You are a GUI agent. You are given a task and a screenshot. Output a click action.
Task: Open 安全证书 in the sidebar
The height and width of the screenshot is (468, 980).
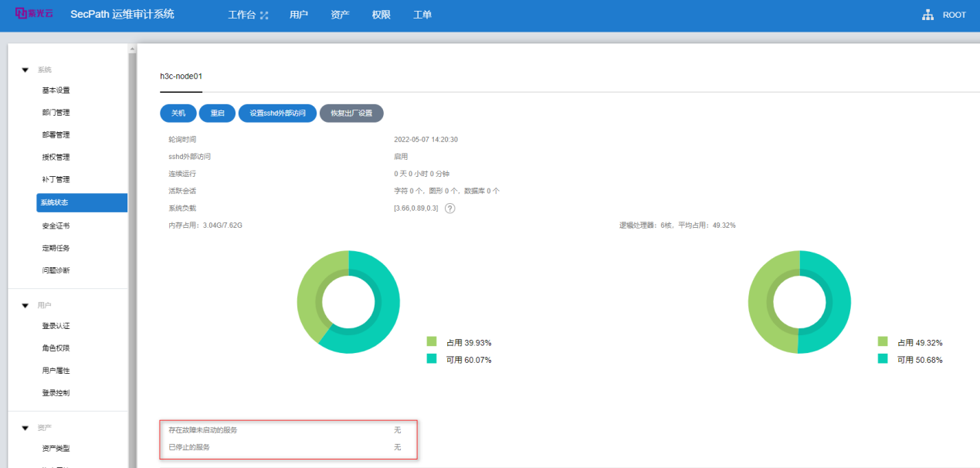[x=56, y=226]
